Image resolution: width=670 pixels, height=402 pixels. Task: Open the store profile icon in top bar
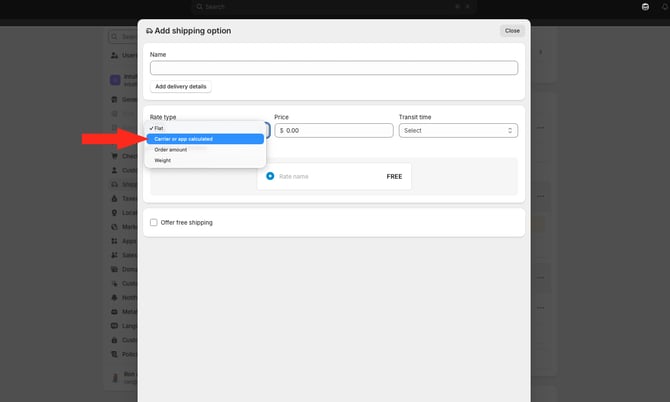point(645,6)
